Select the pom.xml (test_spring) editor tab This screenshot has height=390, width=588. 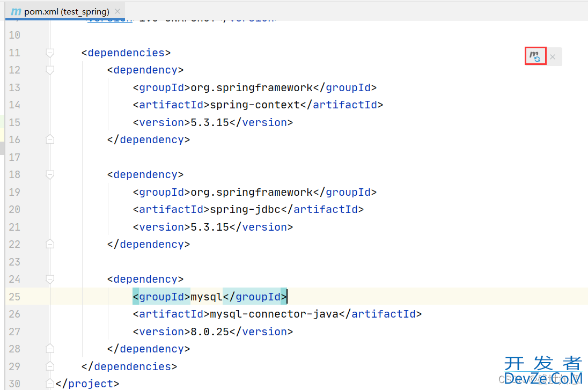click(65, 11)
